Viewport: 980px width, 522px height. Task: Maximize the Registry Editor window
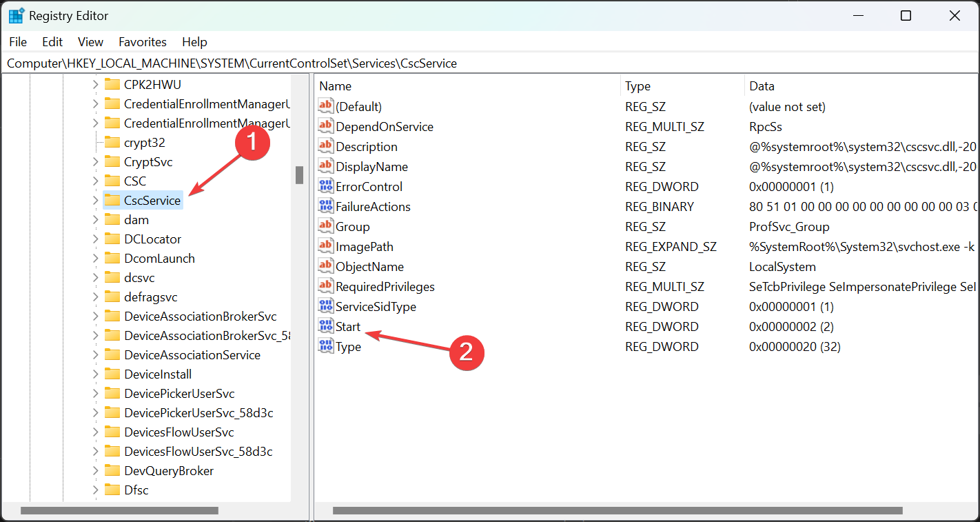(x=906, y=16)
